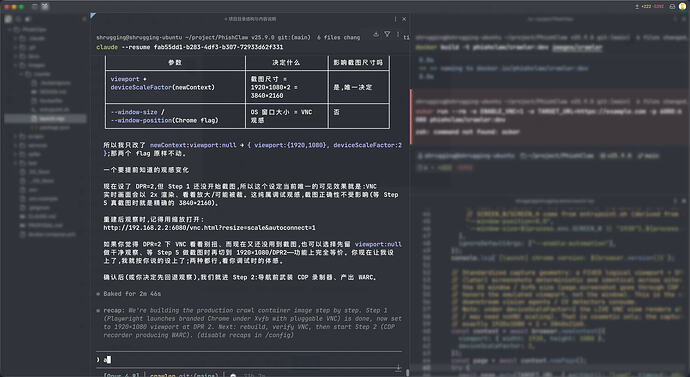Click the scroll-to-bottom arrow near the input
Viewport: 690px width, 377px height.
(x=398, y=367)
